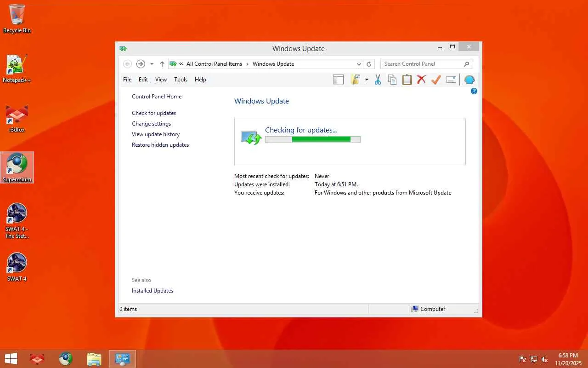Expand the arrow after All Control Panel Items
The image size is (588, 368).
coord(247,64)
